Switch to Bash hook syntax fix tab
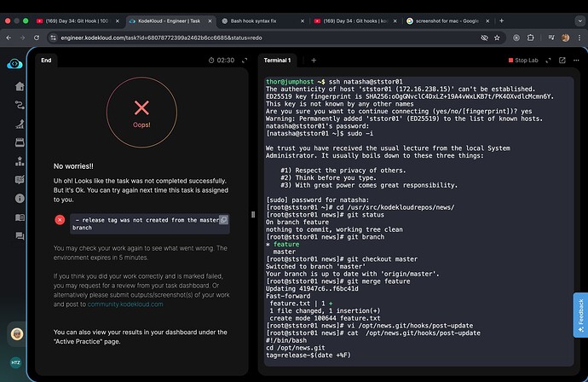 point(253,21)
